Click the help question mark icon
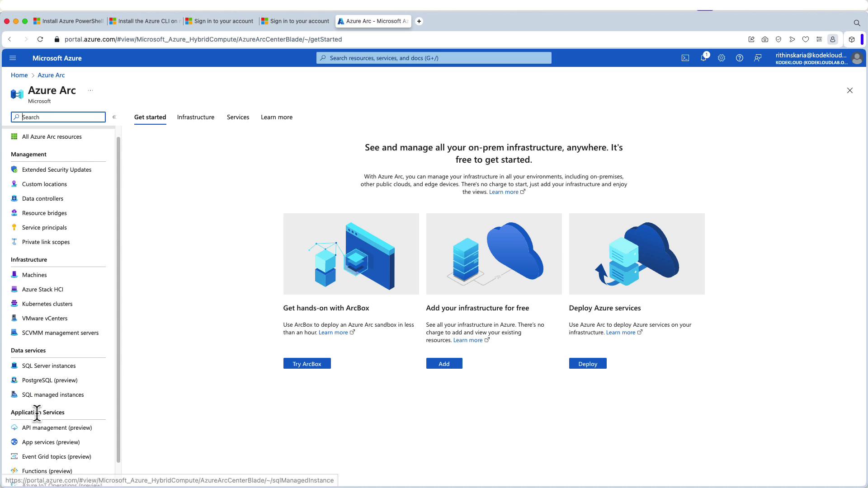The height and width of the screenshot is (488, 868). point(740,58)
